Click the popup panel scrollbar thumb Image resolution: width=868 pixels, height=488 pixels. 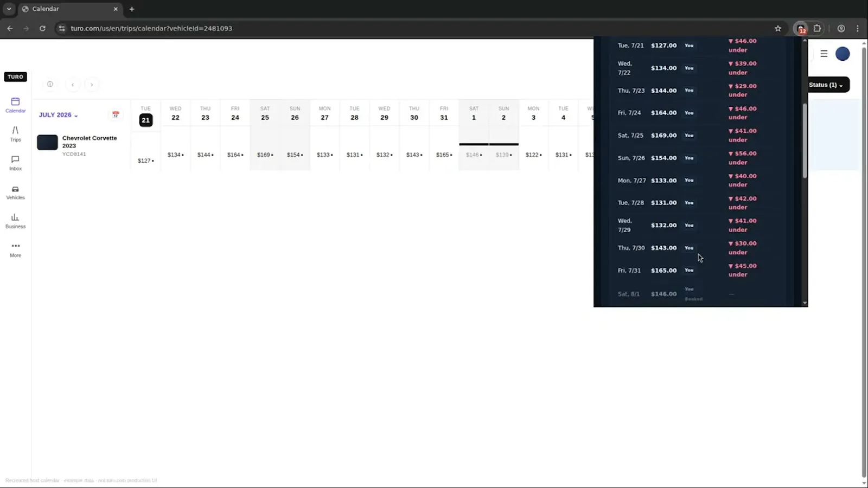pos(805,140)
